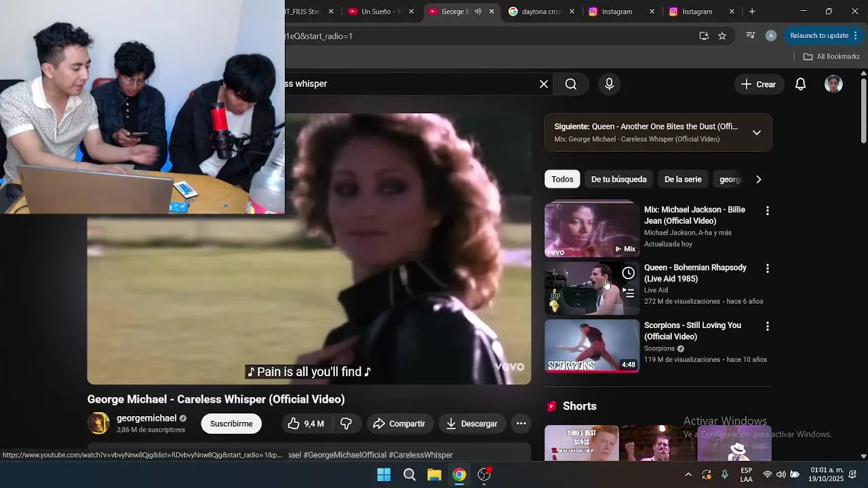Screen dimensions: 868x488
Task: Like the Careless Whisper video
Action: 306,424
